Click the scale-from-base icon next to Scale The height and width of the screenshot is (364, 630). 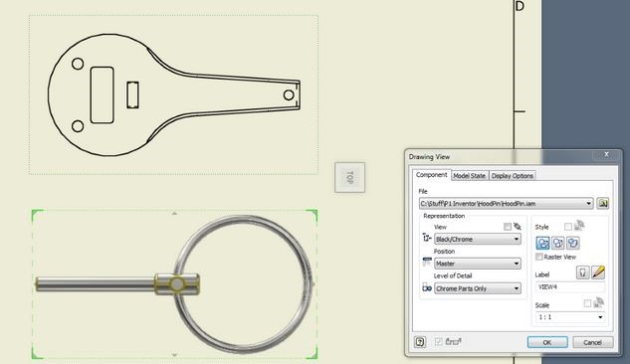[598, 302]
